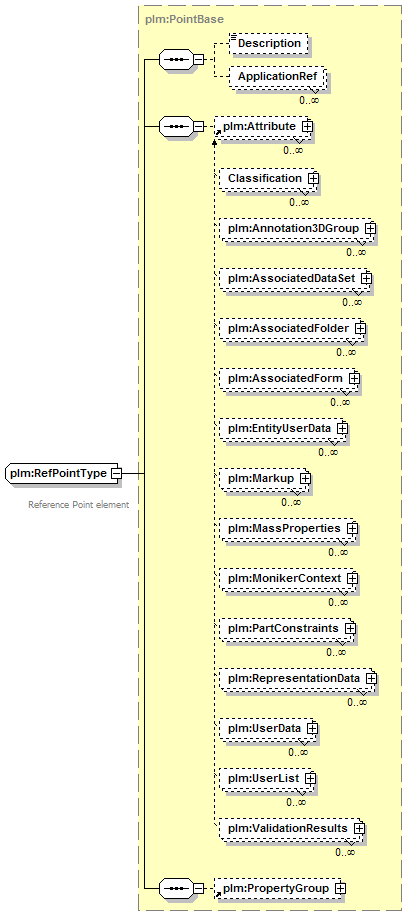
Task: Expand plm:AssociatedFolder plus box
Action: [360, 328]
